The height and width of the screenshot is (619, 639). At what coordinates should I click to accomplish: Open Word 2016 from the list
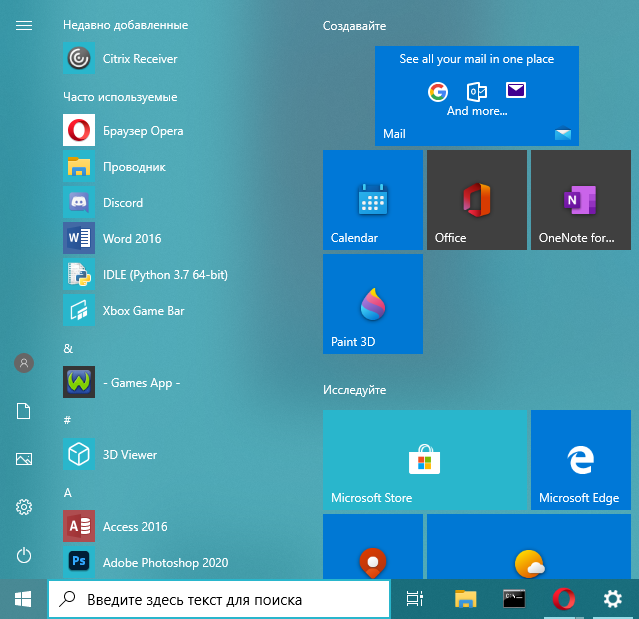coord(112,238)
